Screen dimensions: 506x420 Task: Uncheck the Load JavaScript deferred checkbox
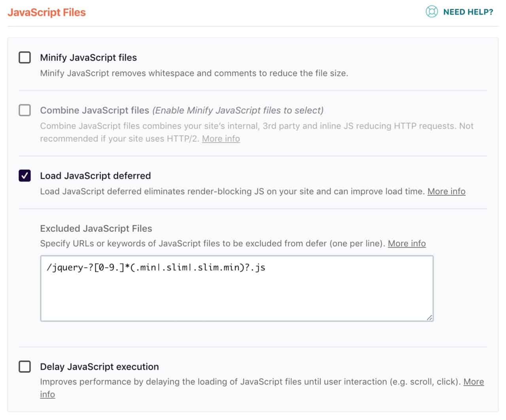[x=25, y=176]
